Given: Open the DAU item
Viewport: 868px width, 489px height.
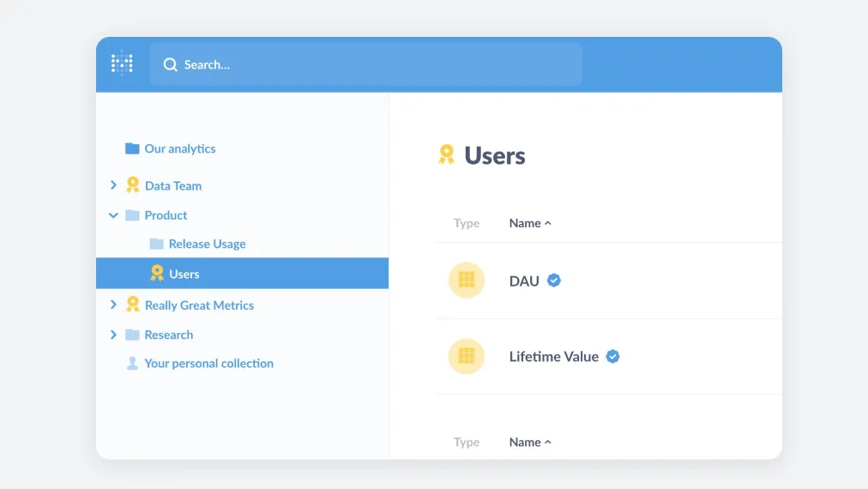Looking at the screenshot, I should coord(524,281).
